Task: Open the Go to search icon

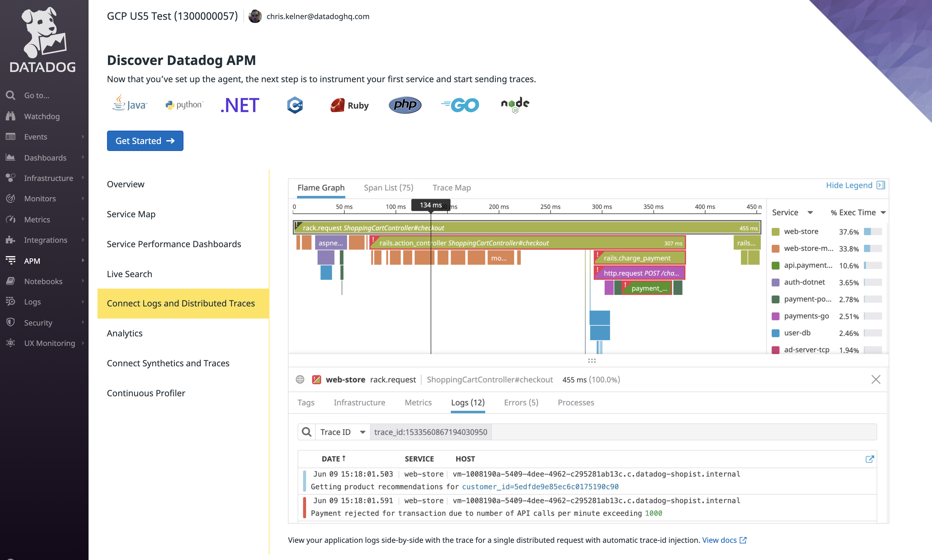Action: point(11,96)
